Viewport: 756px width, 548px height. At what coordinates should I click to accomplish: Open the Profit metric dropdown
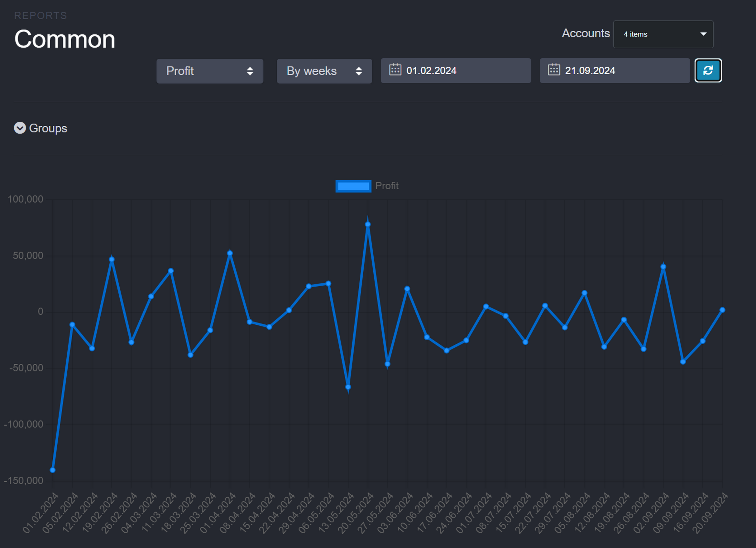tap(210, 71)
